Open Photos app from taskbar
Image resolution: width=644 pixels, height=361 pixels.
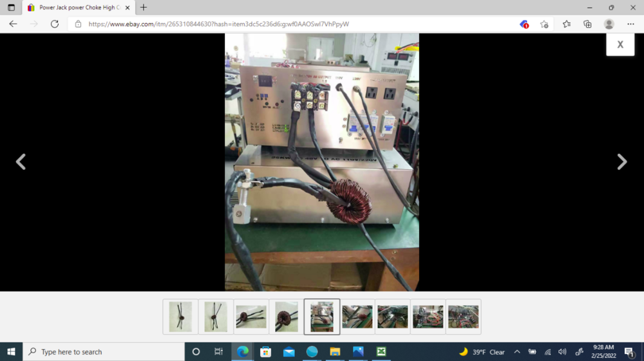coord(358,351)
